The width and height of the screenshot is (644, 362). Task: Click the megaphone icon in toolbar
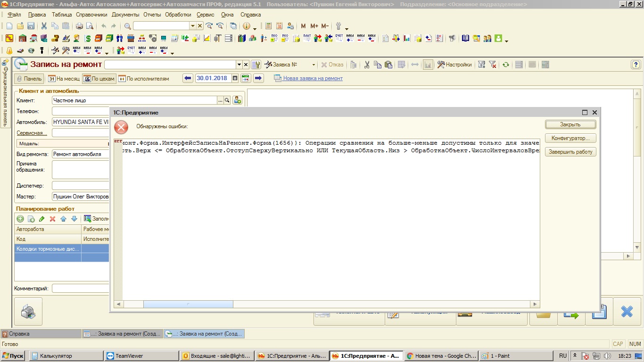(x=452, y=38)
